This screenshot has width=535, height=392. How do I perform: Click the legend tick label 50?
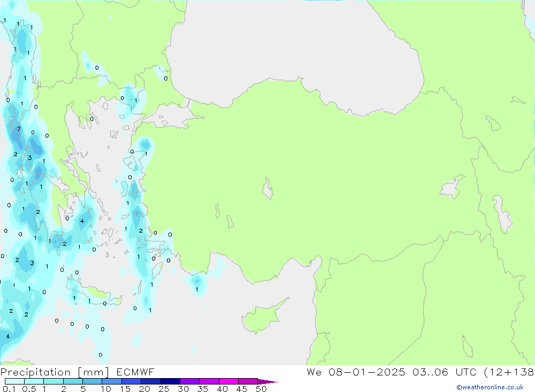click(x=261, y=389)
